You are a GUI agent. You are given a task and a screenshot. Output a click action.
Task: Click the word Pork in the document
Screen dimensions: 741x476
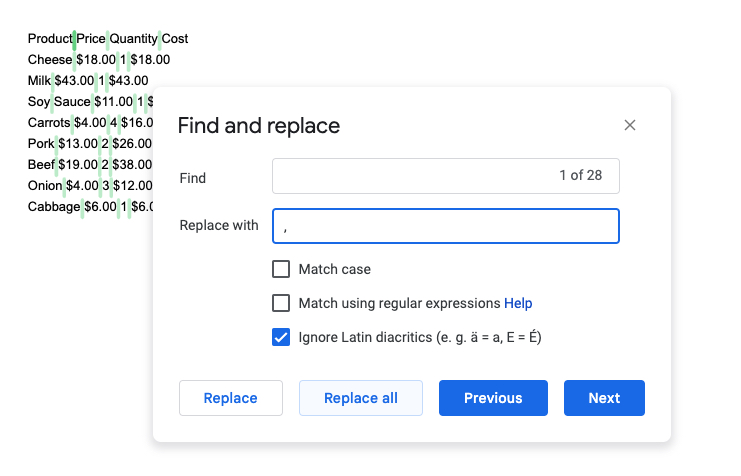pyautogui.click(x=40, y=144)
